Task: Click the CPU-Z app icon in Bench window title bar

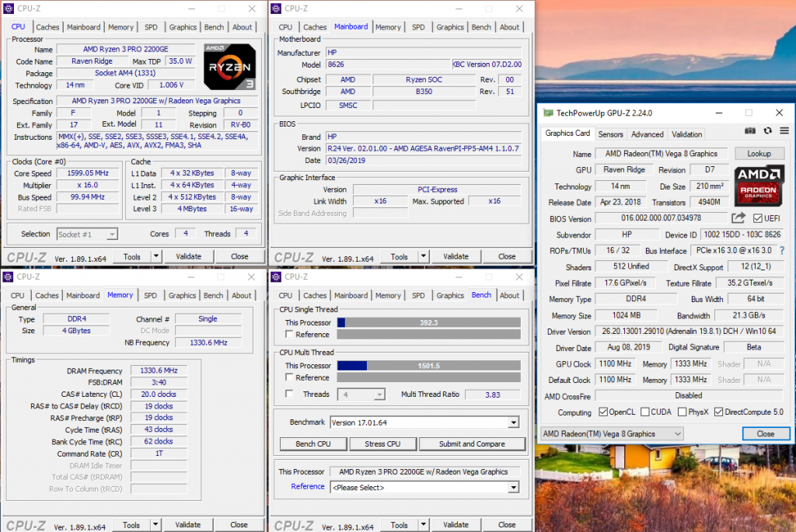Action: [x=276, y=277]
